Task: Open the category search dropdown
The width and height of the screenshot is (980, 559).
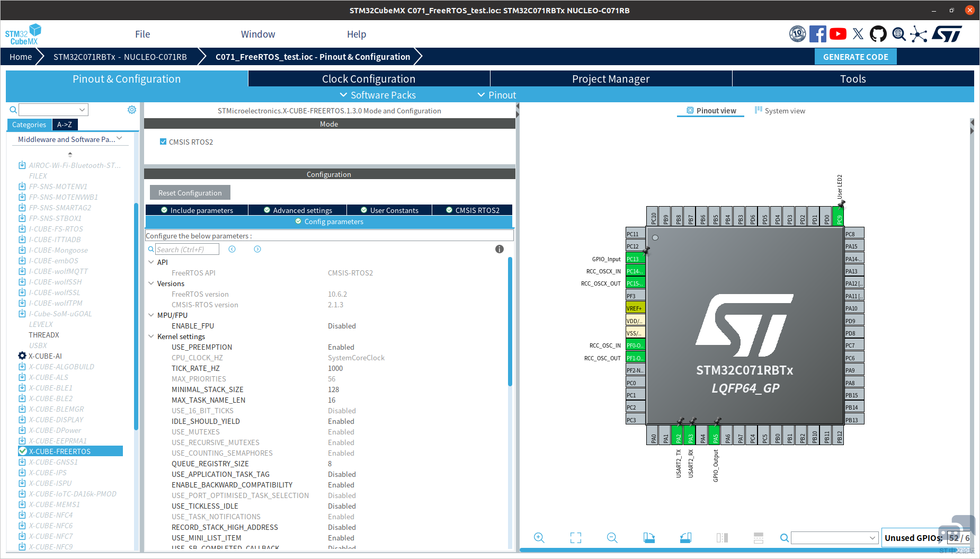Action: (82, 110)
